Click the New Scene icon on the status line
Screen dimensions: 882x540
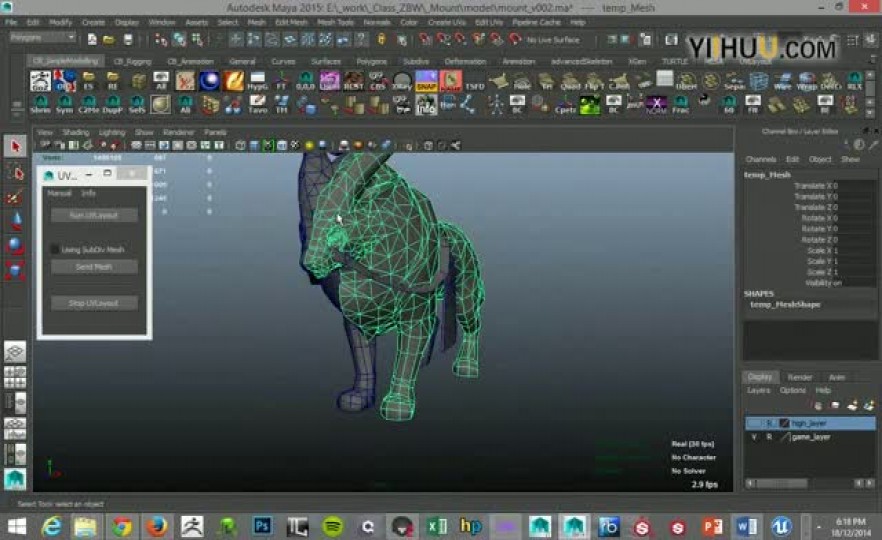pyautogui.click(x=92, y=39)
